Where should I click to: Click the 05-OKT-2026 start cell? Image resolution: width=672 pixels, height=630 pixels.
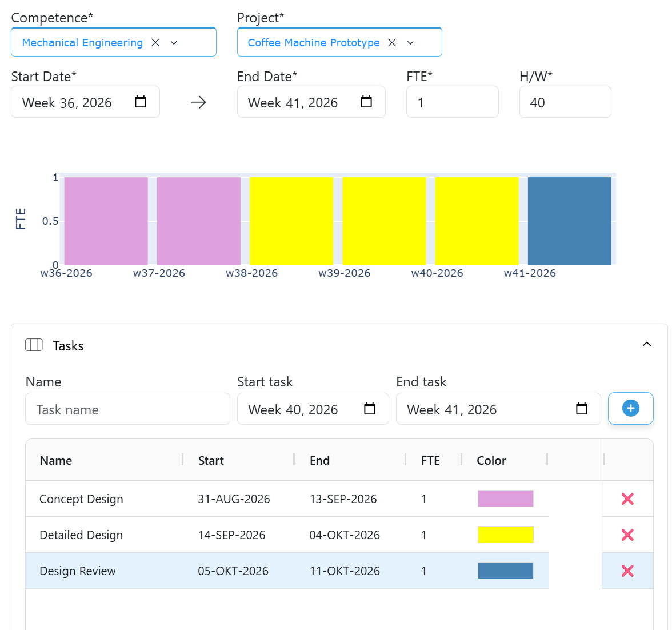pyautogui.click(x=233, y=571)
